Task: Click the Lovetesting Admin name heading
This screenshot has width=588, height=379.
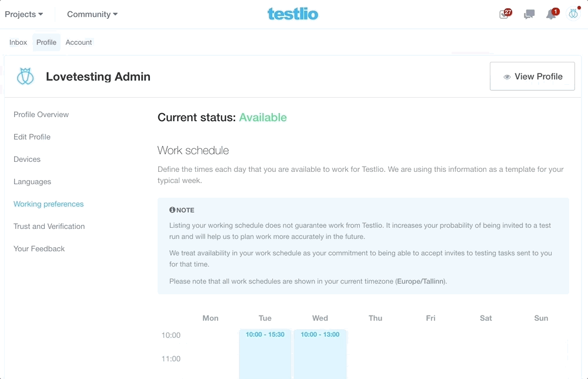Action: pyautogui.click(x=98, y=77)
